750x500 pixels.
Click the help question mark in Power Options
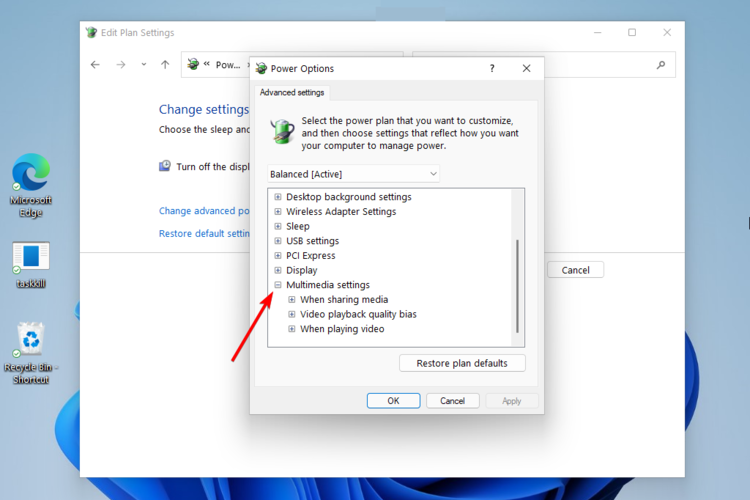(492, 68)
